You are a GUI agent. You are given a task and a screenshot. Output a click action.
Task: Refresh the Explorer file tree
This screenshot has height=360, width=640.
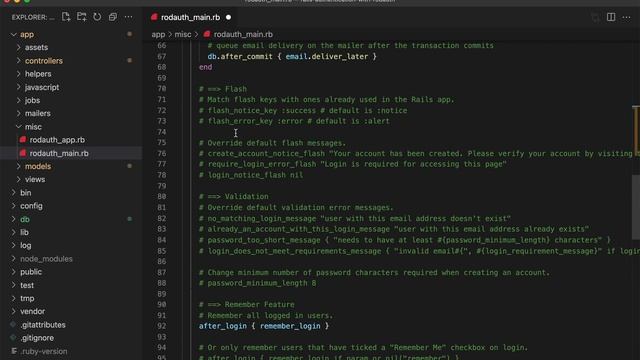coord(97,17)
